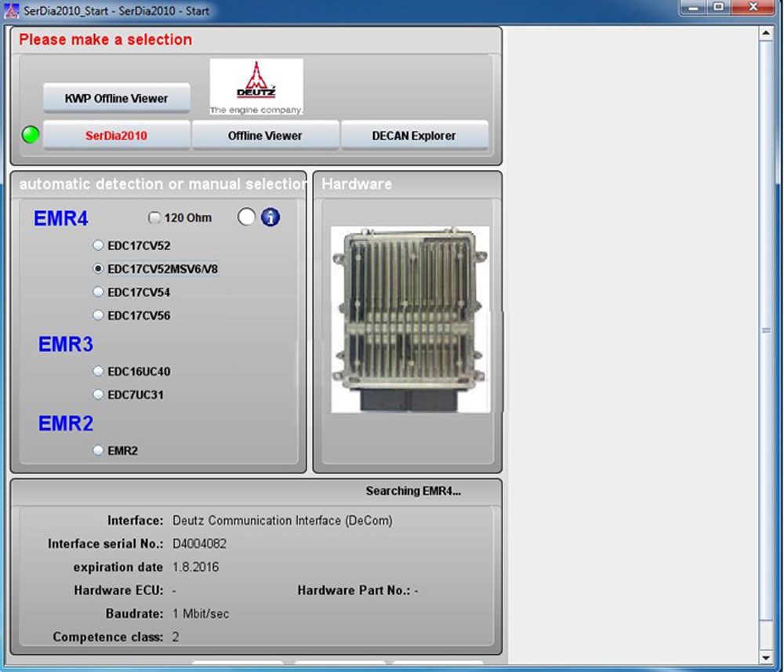Screen dimensions: 784x672
Task: Click the white round indicator beside 120 Ohm
Action: [246, 217]
